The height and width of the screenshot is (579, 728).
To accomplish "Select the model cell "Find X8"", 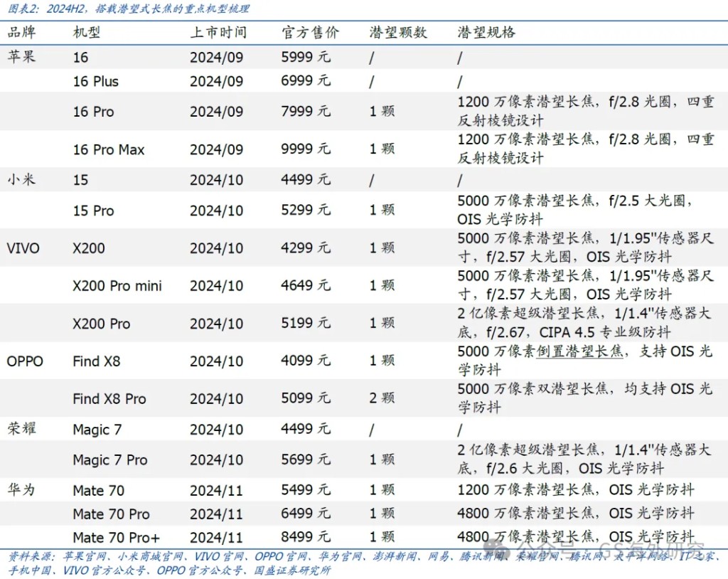I will click(x=97, y=361).
